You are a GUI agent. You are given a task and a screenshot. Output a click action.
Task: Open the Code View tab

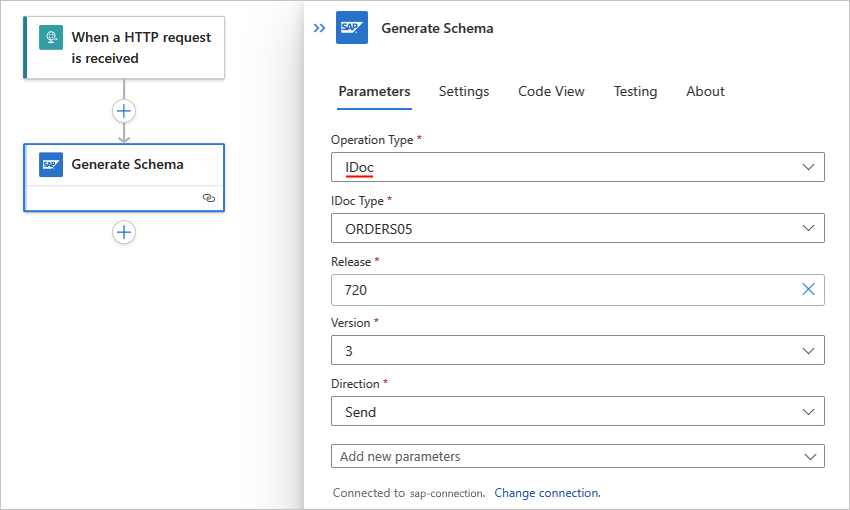click(551, 91)
